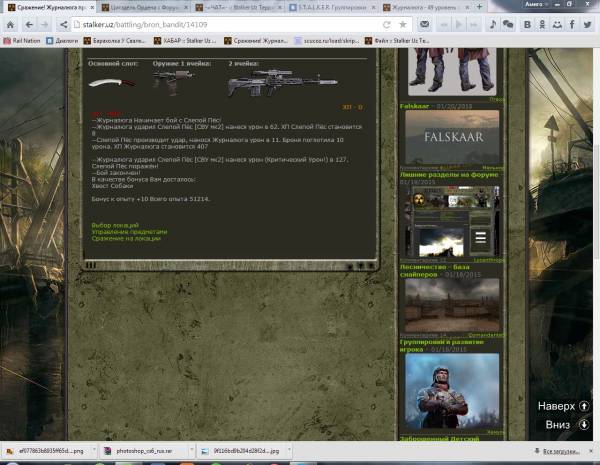Screen dimensions: 600x465
Task: Click the share icon beside the address bar
Action: (63, 25)
